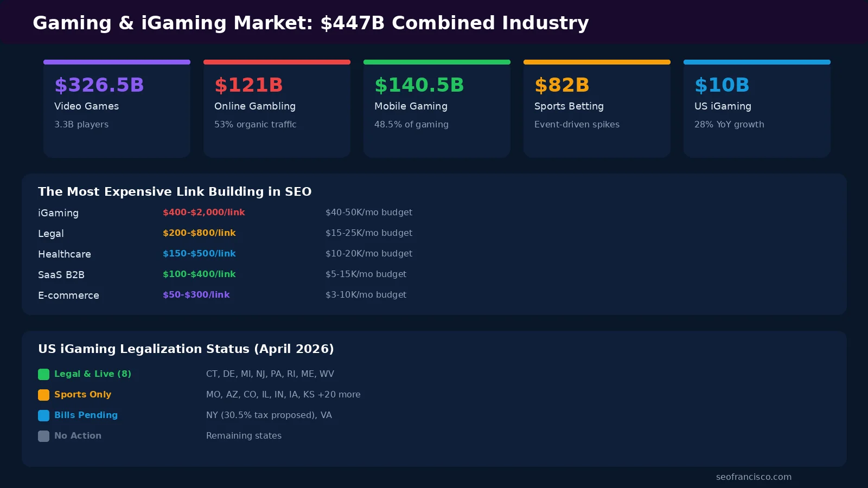Click the Legal $200-$800/link price
868x488 pixels.
[199, 233]
